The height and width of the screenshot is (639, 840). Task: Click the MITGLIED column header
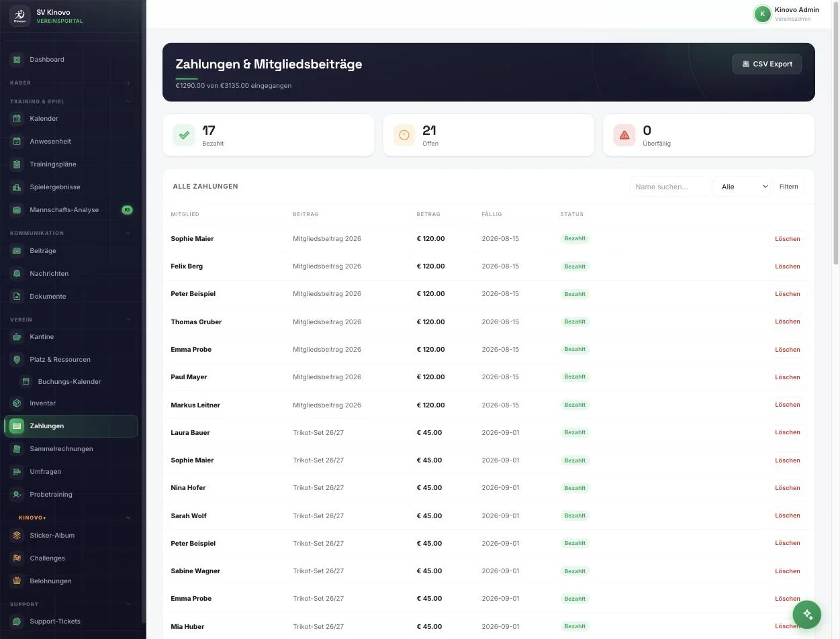tap(185, 215)
